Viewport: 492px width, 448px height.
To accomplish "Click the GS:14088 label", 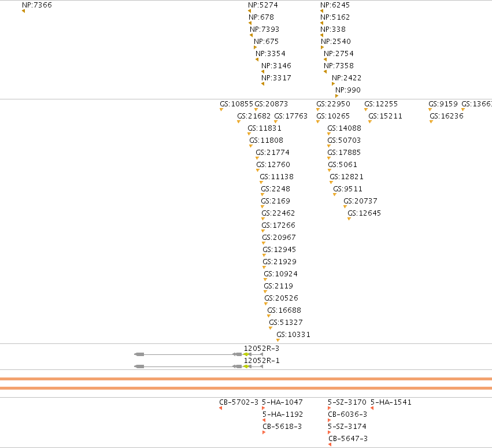I will tap(344, 128).
